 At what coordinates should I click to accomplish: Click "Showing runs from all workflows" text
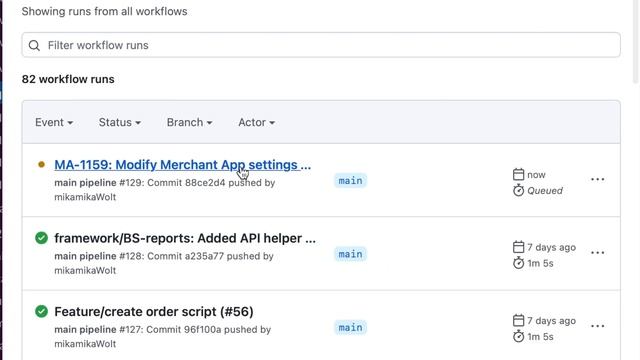coord(104,11)
